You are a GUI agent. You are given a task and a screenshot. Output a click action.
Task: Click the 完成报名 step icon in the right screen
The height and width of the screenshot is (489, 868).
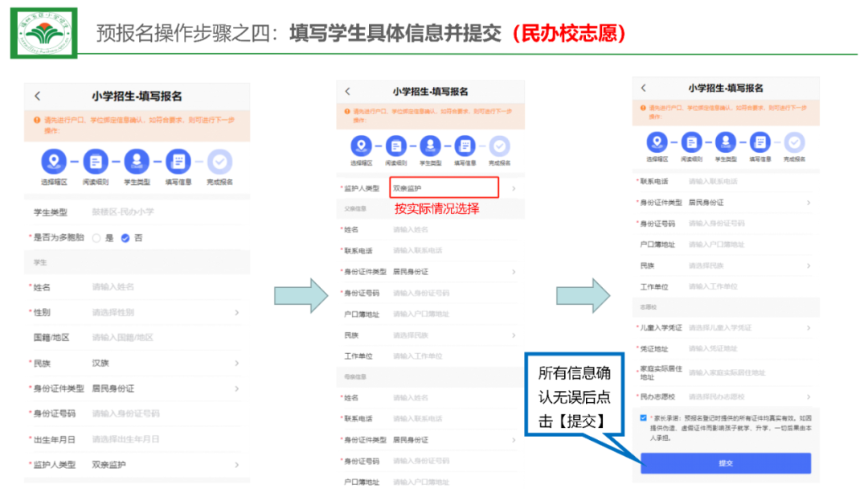pyautogui.click(x=795, y=142)
